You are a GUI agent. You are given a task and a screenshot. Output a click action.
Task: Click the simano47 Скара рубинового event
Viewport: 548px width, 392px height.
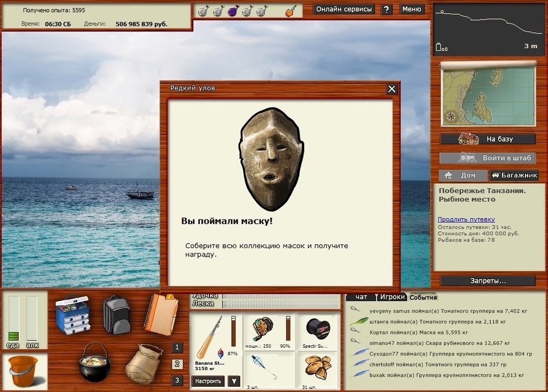click(x=439, y=343)
